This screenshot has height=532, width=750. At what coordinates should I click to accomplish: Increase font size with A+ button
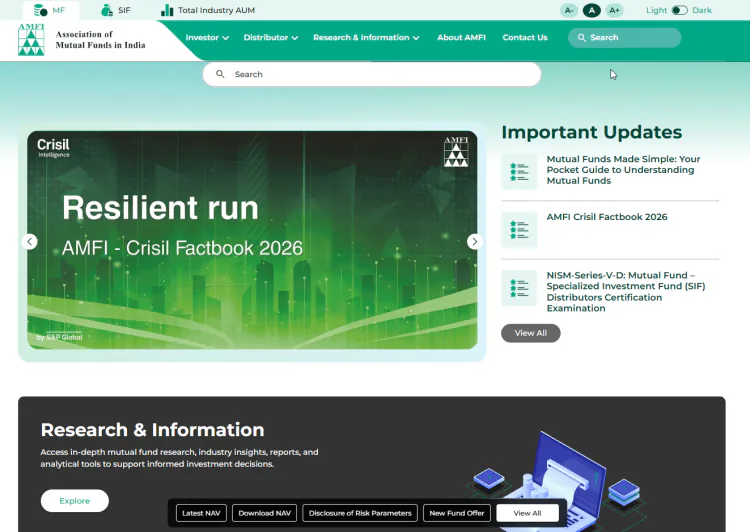coord(614,10)
